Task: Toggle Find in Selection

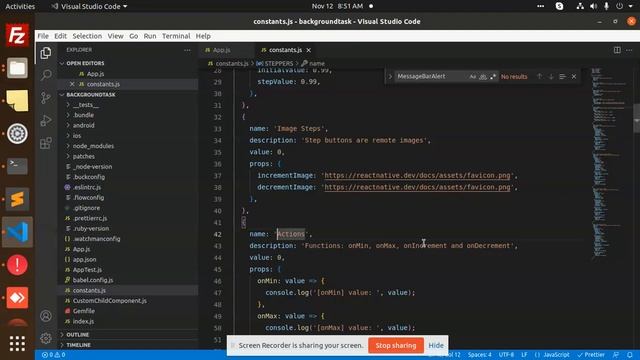Action: [562, 76]
